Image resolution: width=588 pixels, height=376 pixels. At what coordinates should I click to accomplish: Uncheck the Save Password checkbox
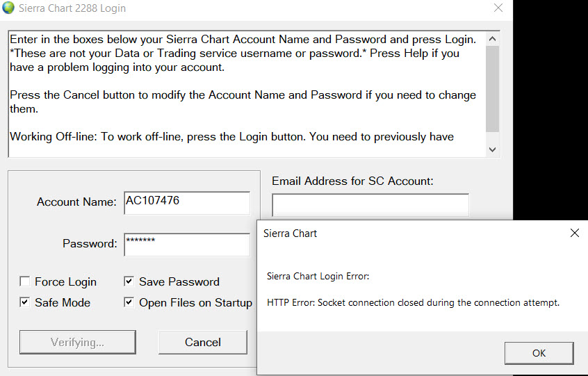129,281
